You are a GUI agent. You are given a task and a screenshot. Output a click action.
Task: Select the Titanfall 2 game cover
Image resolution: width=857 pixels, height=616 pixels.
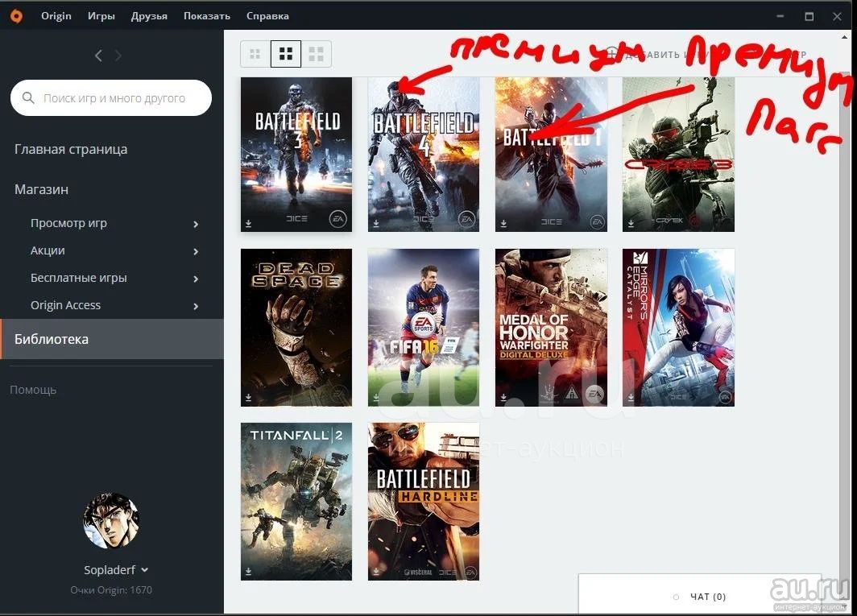pos(296,501)
